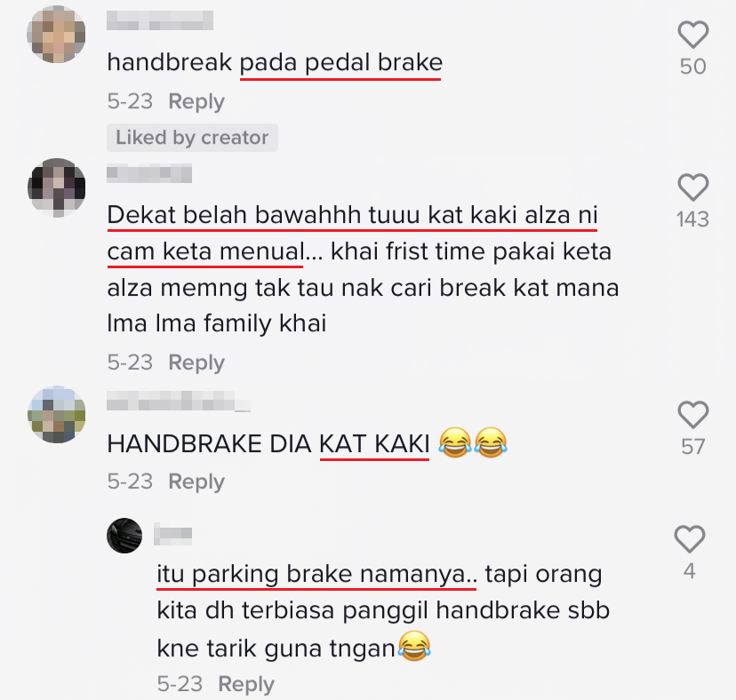
Task: Open second commenter's dark avatar
Action: pyautogui.click(x=56, y=187)
